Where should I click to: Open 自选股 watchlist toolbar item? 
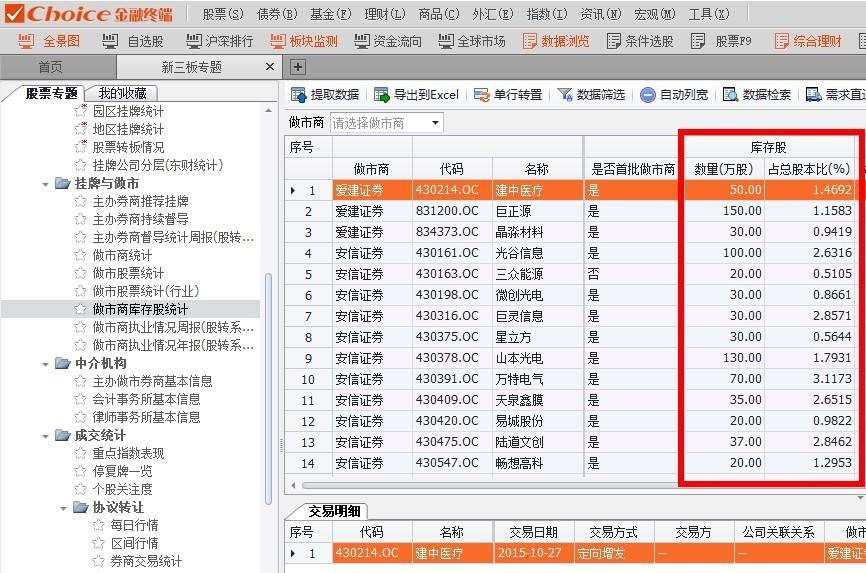click(x=133, y=41)
